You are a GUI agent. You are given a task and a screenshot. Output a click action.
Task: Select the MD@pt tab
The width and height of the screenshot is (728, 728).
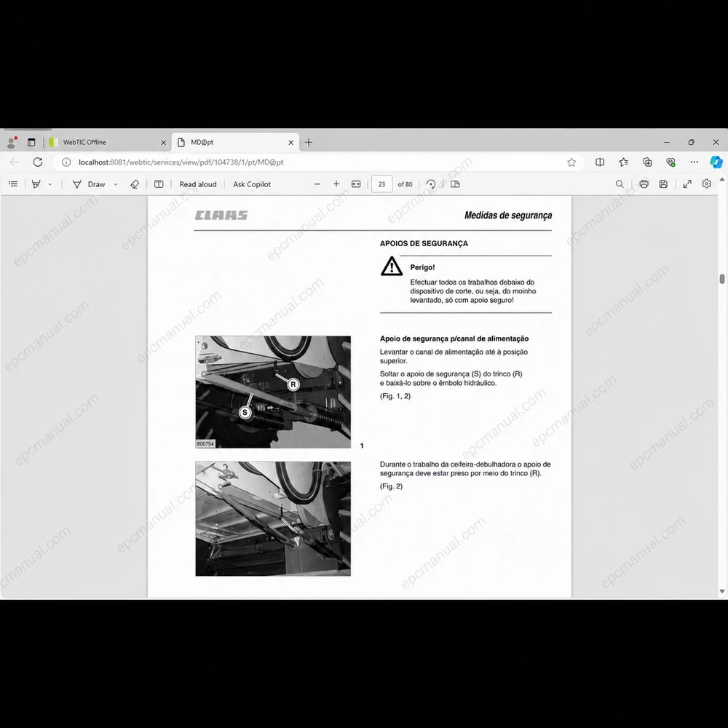pyautogui.click(x=234, y=142)
